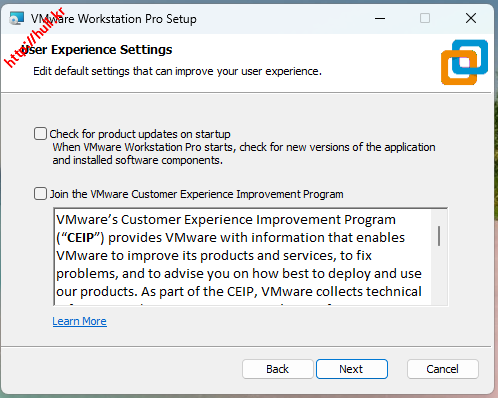Tick the Join VMware Customer Experience Improvement Program checkbox
This screenshot has height=398, width=498.
coord(40,194)
